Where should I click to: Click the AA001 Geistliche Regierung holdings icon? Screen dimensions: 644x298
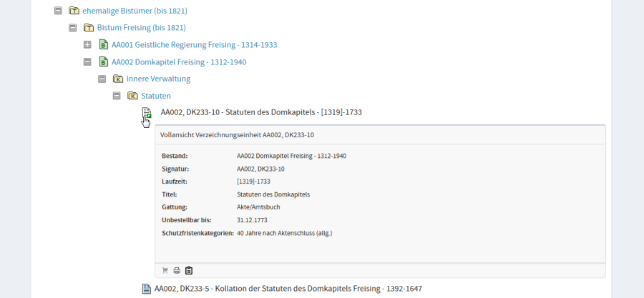103,45
